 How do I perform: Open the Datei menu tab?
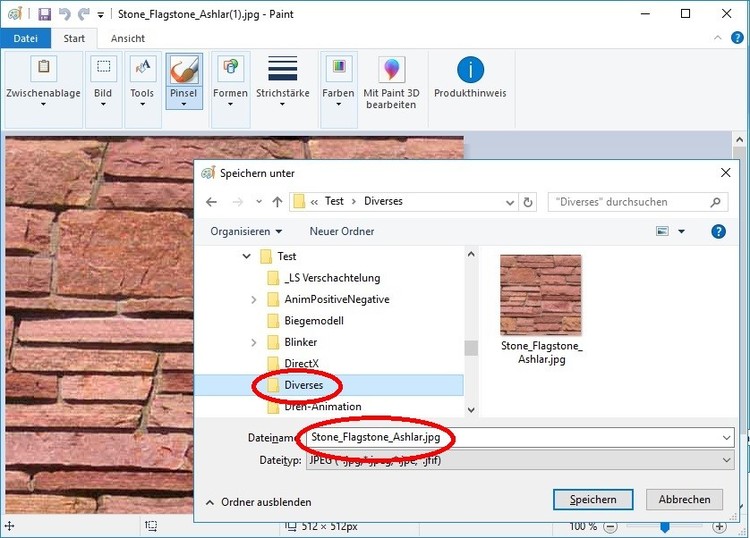coord(25,38)
